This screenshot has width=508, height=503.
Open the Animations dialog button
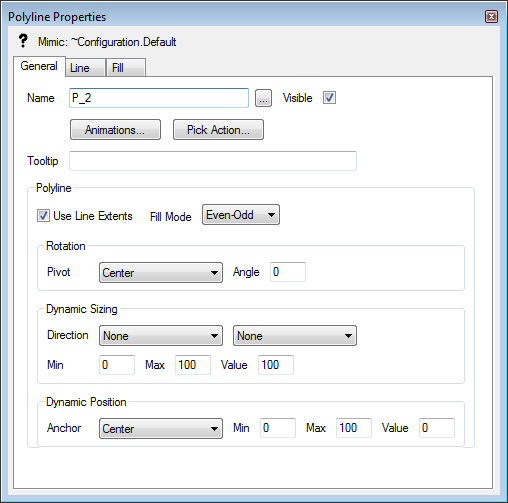115,130
